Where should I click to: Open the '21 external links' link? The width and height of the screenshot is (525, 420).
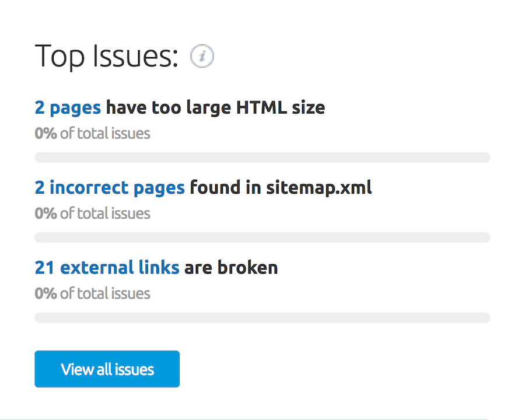tap(107, 268)
